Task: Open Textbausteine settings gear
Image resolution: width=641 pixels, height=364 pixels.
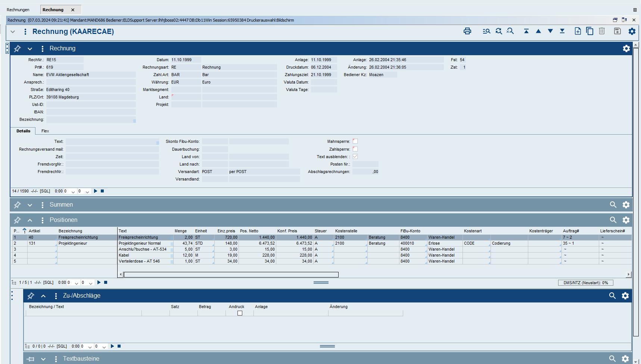Action: coord(625,359)
